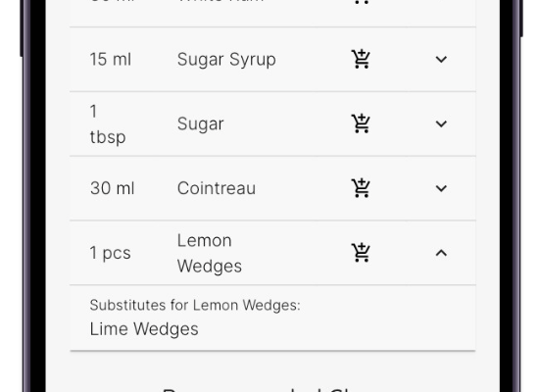
Task: Click the Substitutes for Lemon Wedges label
Action: [195, 306]
